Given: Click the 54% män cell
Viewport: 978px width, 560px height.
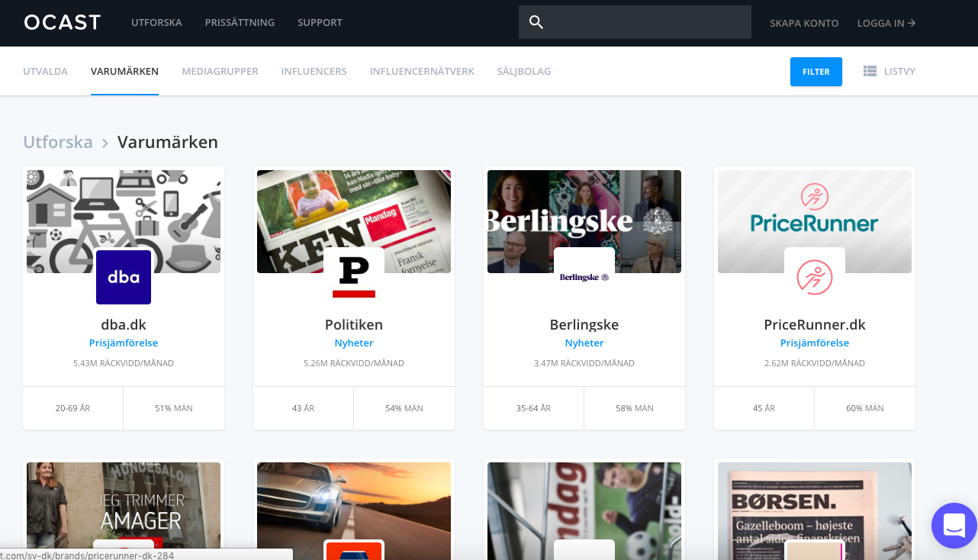Looking at the screenshot, I should (x=404, y=408).
